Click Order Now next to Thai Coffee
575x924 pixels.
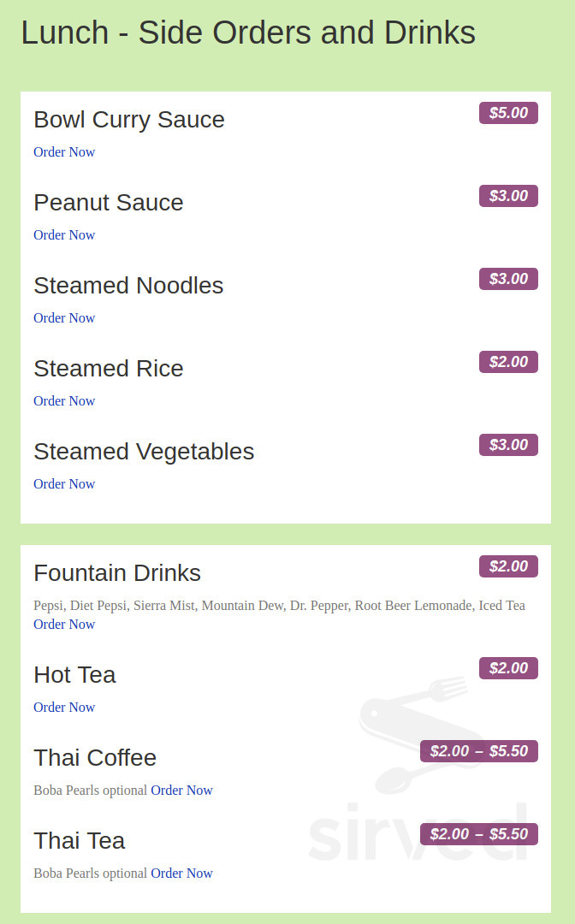(181, 790)
